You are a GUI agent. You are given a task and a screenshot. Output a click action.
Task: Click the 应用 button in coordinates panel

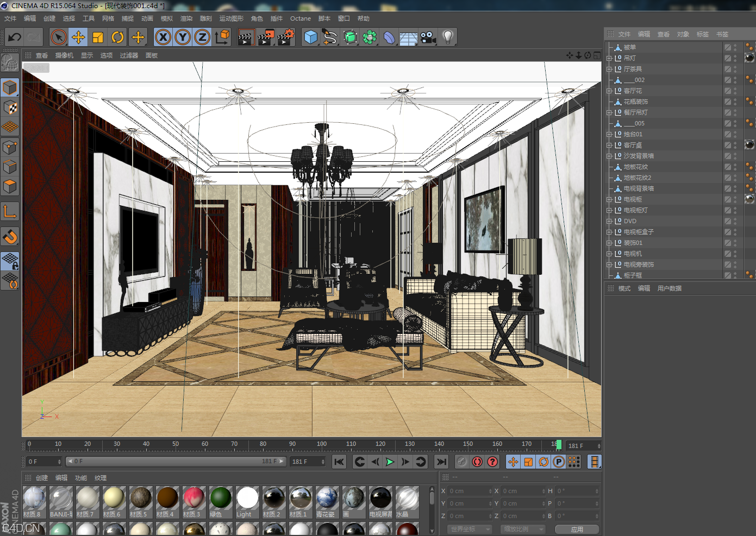click(577, 529)
